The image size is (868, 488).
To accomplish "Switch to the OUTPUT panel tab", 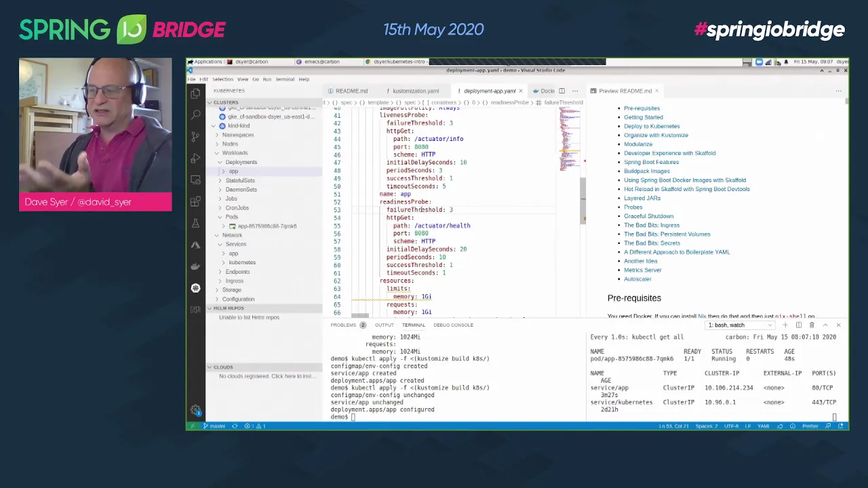I will [x=384, y=325].
